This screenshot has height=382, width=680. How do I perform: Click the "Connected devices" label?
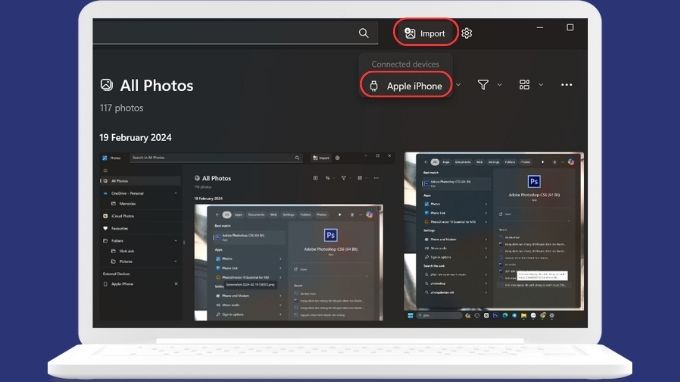[405, 64]
